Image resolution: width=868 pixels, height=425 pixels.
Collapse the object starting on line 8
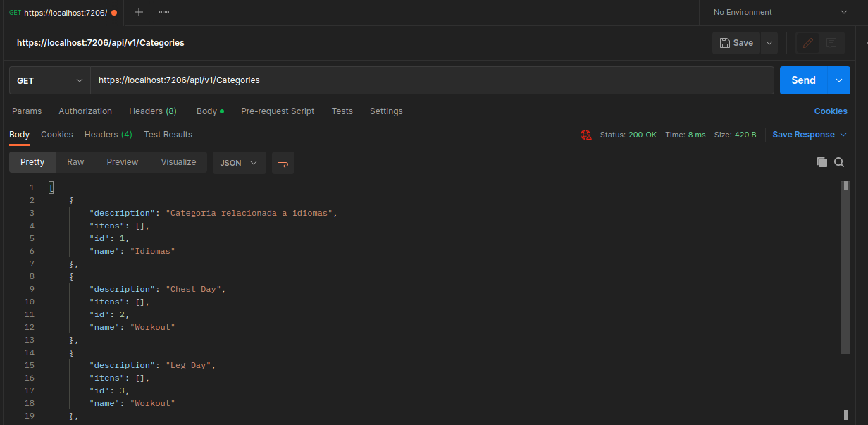tap(71, 276)
